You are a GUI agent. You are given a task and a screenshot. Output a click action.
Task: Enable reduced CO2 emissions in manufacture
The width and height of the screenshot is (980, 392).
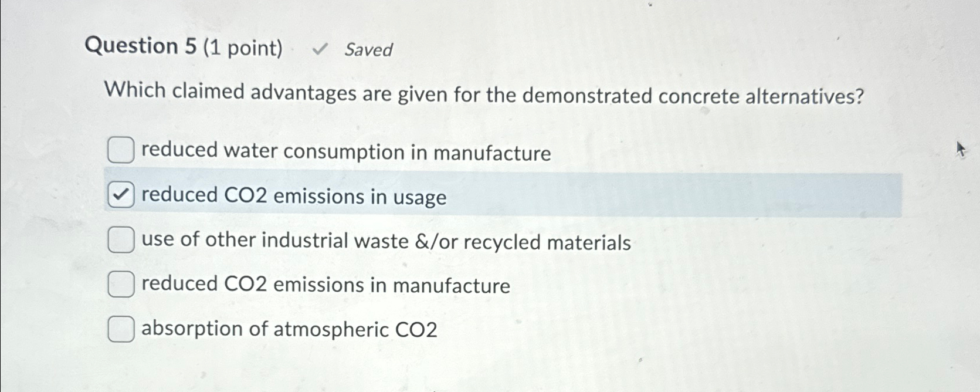click(120, 285)
